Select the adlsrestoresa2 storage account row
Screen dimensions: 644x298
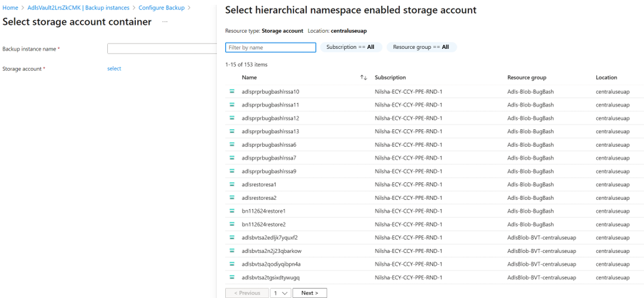click(259, 198)
